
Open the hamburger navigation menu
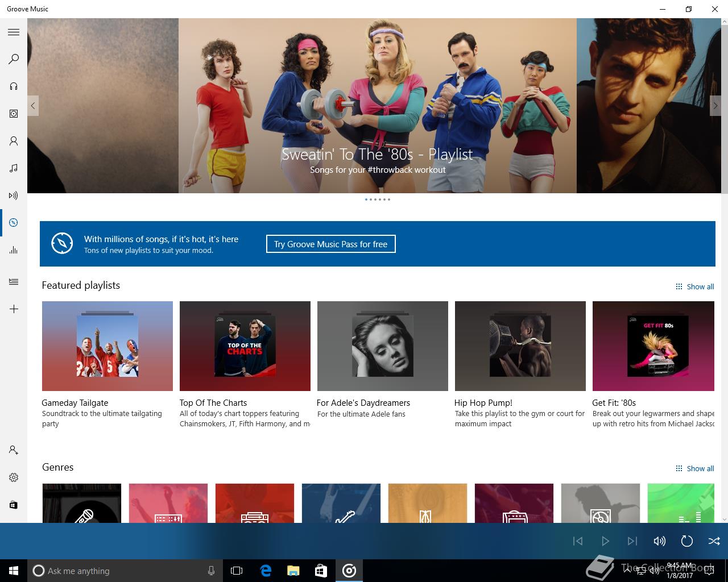click(14, 32)
